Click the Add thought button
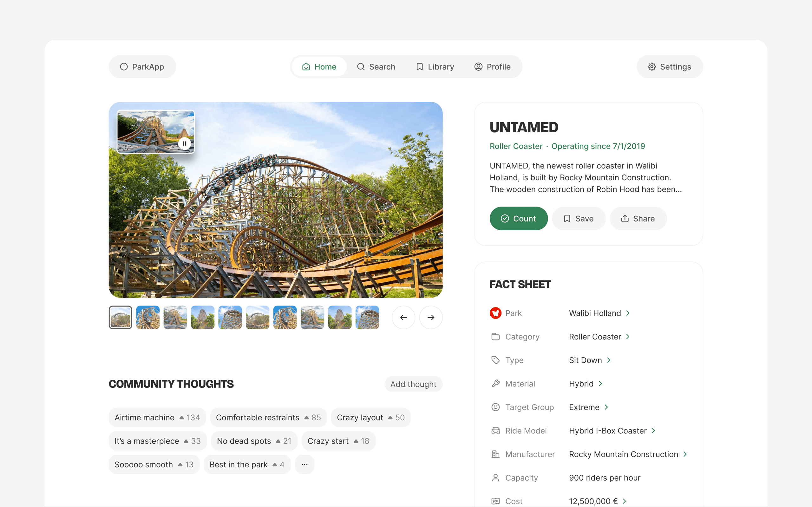Screen dimensions: 812x507 click(x=413, y=384)
